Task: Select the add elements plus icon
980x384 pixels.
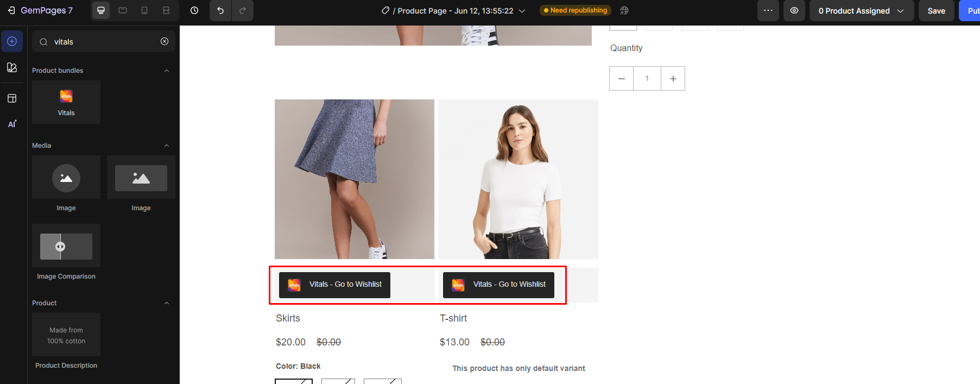Action: (x=12, y=42)
